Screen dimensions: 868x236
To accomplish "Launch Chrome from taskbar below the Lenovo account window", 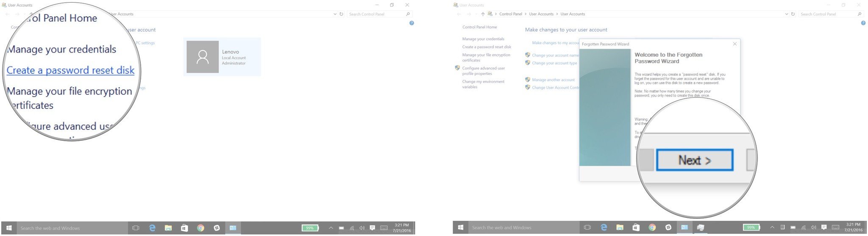I will 200,228.
